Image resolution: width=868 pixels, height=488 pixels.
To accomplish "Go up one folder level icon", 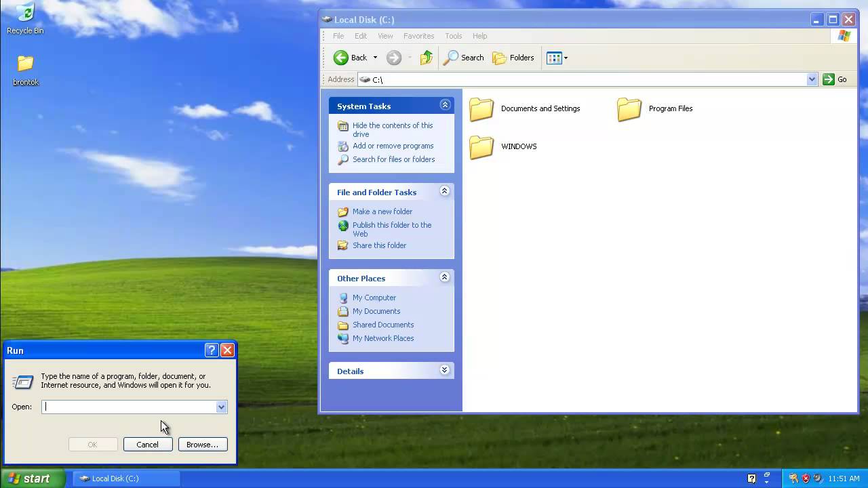I will [426, 58].
